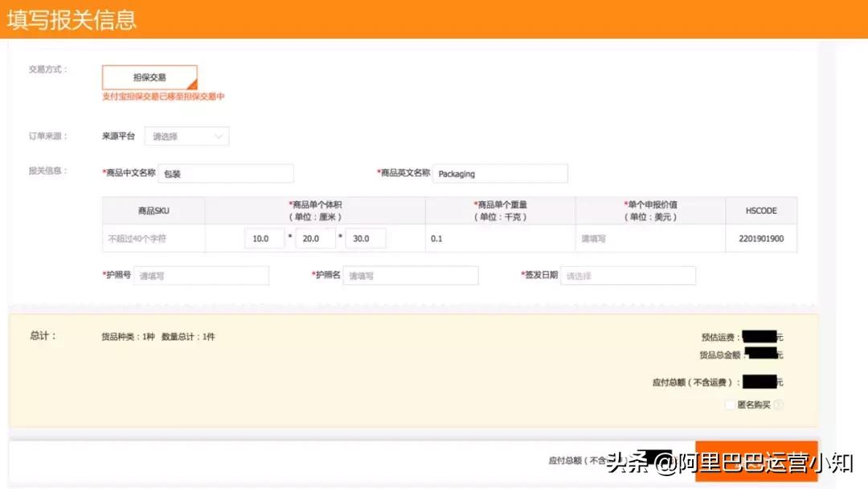This screenshot has width=868, height=489.
Task: Select the volume field showing 30.0
Action: [x=366, y=238]
